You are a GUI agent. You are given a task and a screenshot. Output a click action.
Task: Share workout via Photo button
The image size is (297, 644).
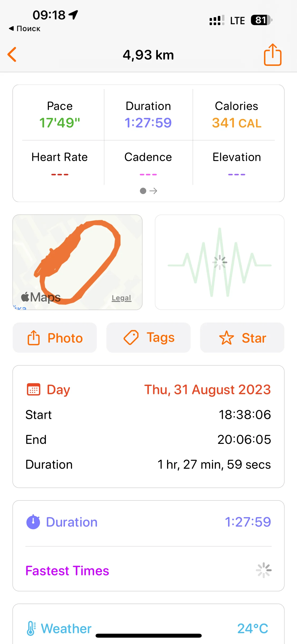point(55,338)
